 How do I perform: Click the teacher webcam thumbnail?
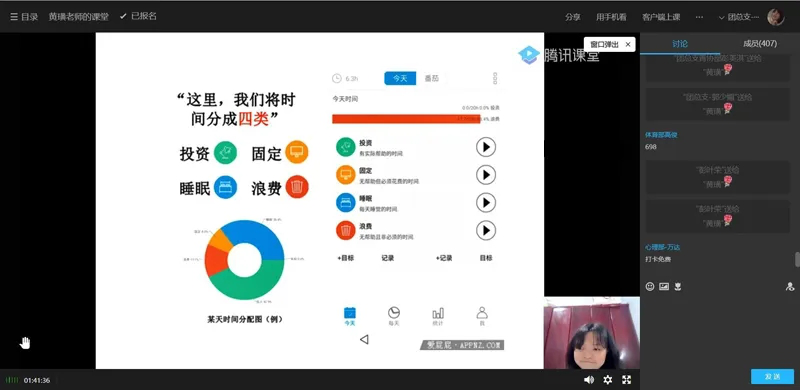tap(591, 333)
